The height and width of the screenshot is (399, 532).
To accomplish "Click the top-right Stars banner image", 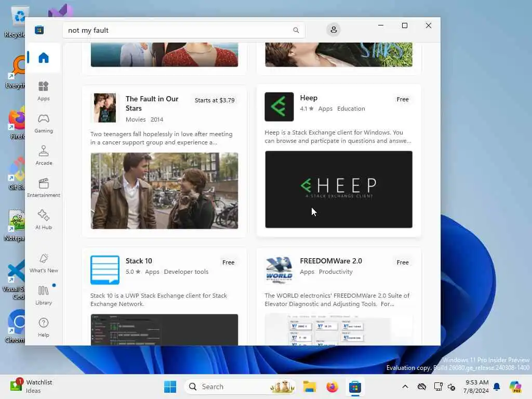I will pos(339,55).
